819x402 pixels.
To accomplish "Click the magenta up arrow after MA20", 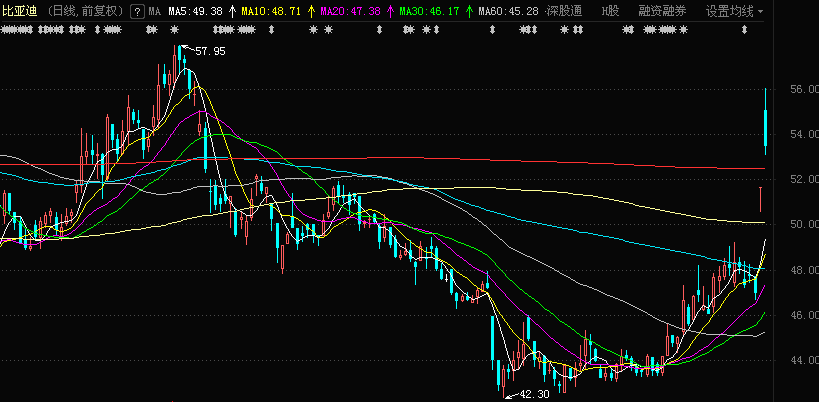I will (x=390, y=11).
